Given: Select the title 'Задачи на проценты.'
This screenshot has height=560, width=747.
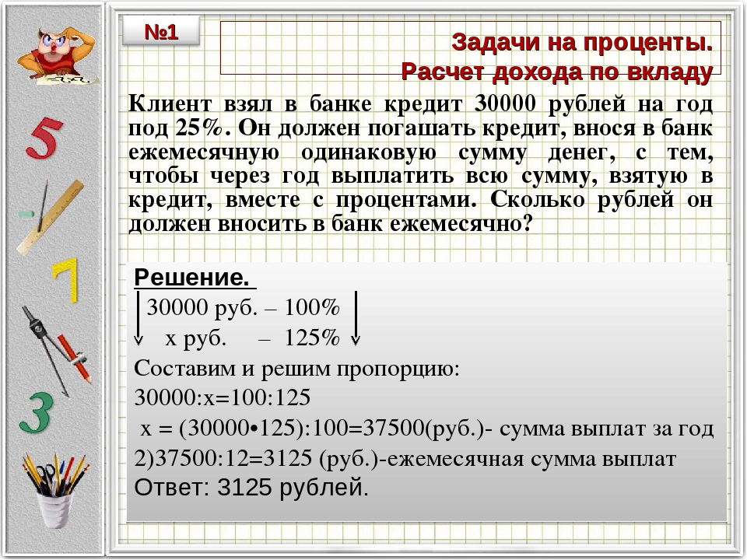Looking at the screenshot, I should tap(582, 40).
